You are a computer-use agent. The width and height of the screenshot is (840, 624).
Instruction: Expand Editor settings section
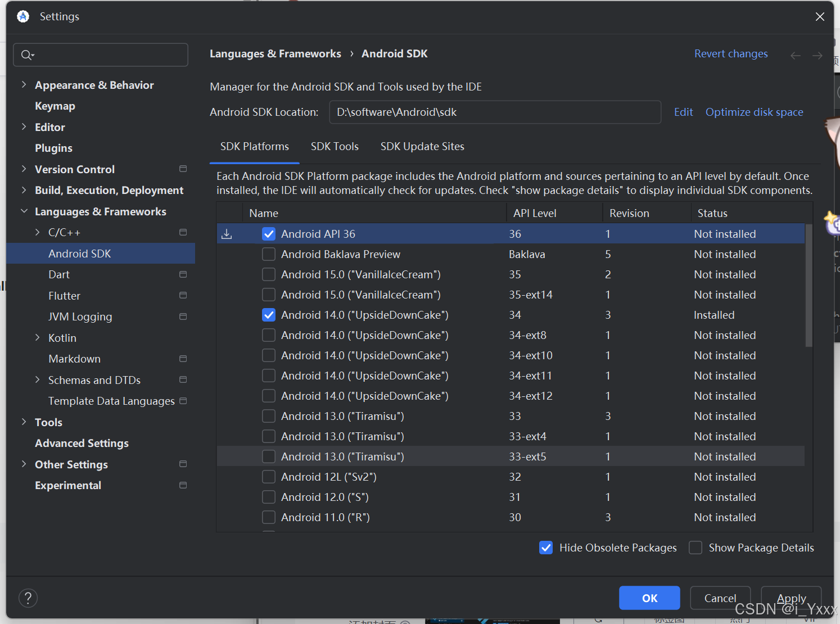coord(24,127)
